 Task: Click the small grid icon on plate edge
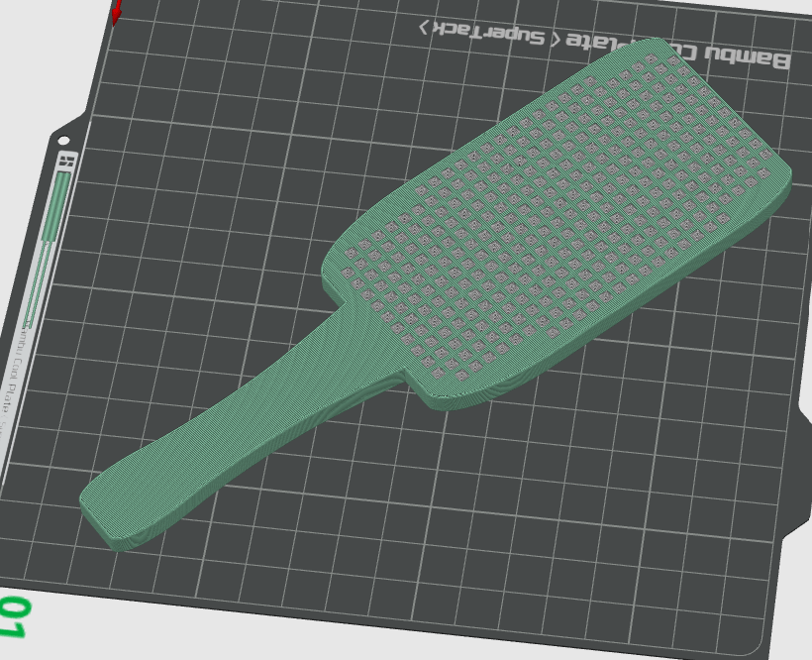[67, 160]
